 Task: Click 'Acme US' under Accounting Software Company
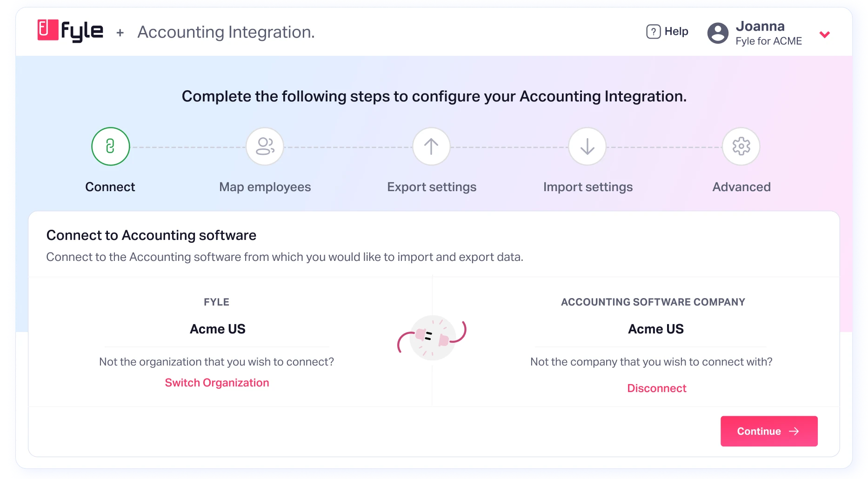coord(656,329)
